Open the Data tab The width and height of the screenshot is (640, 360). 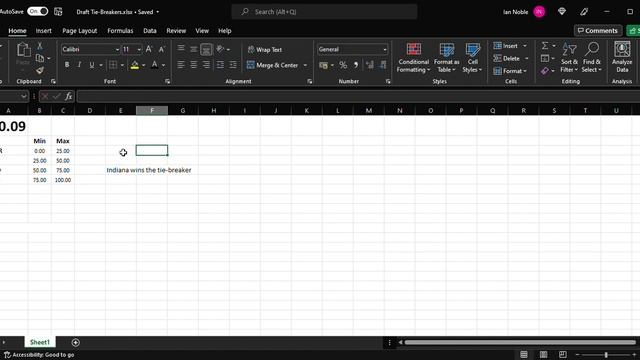tap(150, 31)
